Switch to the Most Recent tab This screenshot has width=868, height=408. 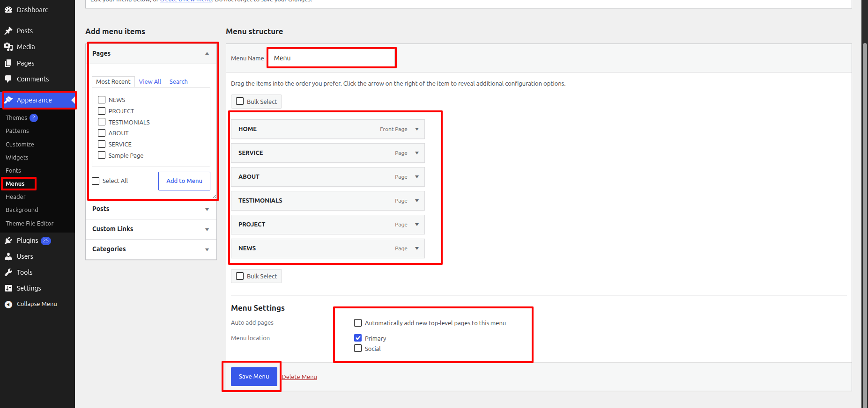(113, 82)
